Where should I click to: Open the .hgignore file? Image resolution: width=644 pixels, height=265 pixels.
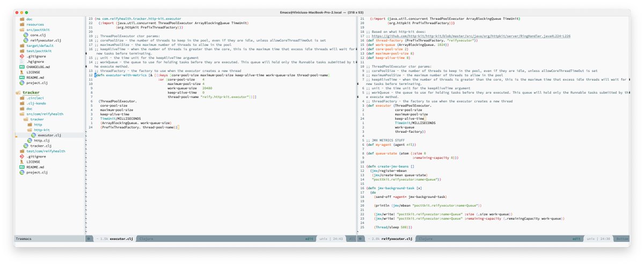point(35,61)
